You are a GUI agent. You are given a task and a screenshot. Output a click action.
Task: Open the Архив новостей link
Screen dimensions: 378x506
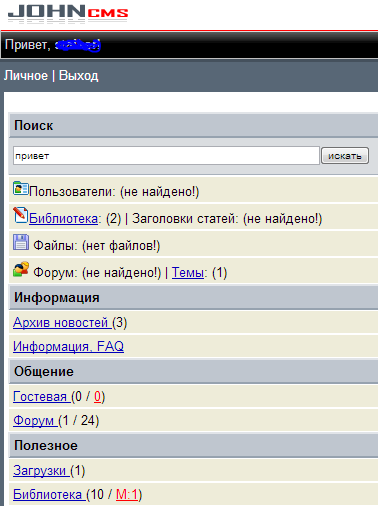(x=62, y=323)
